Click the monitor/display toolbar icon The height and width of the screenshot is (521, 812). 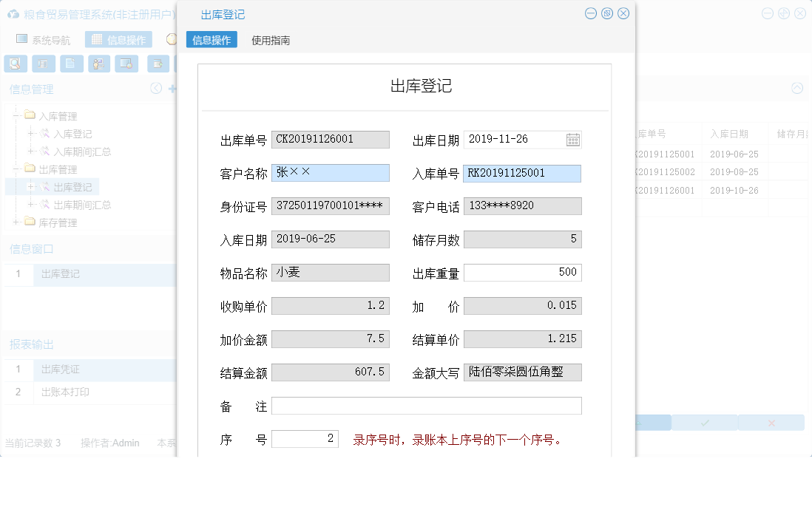(126, 64)
